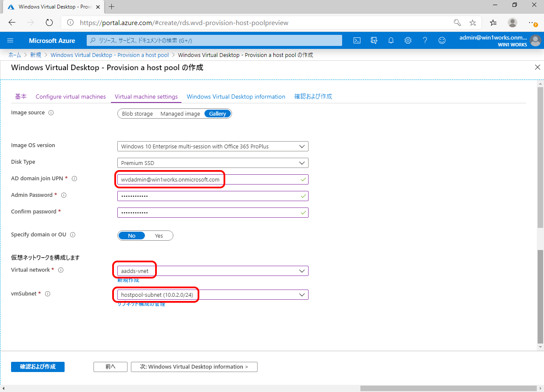The height and width of the screenshot is (392, 544).
Task: Select the Virtual machine settings tab
Action: click(x=146, y=97)
